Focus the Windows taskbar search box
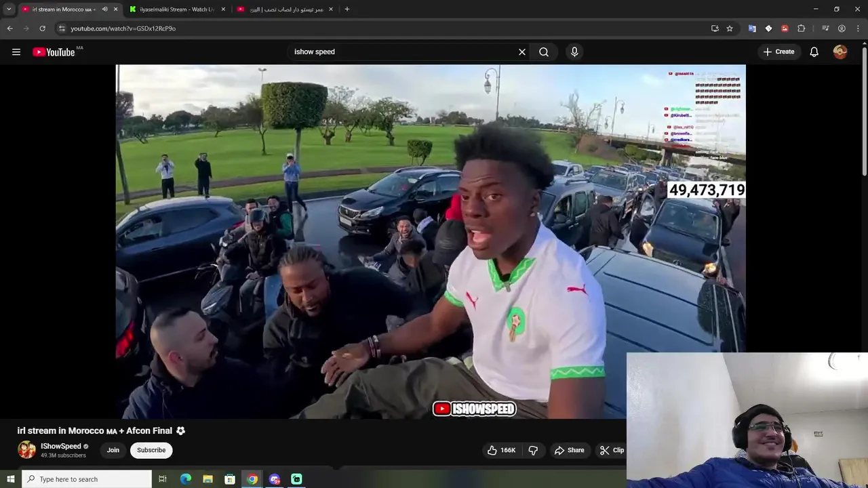This screenshot has height=488, width=868. tap(87, 479)
